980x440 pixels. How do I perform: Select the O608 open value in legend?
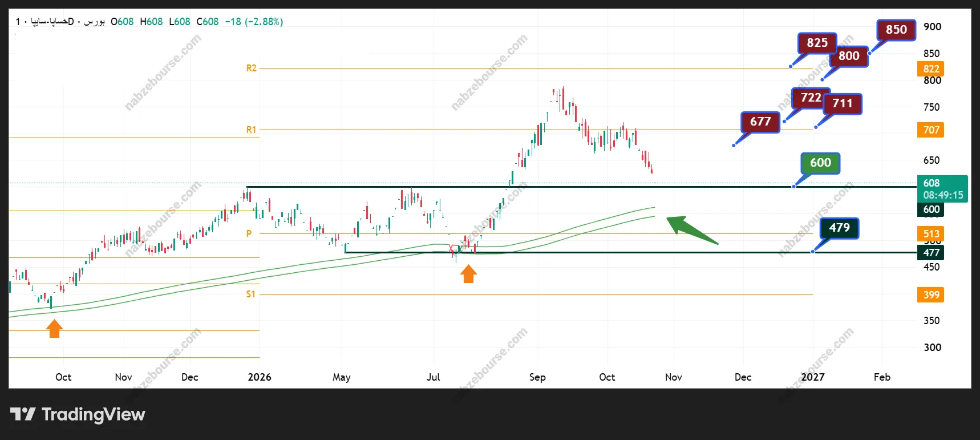(x=122, y=22)
